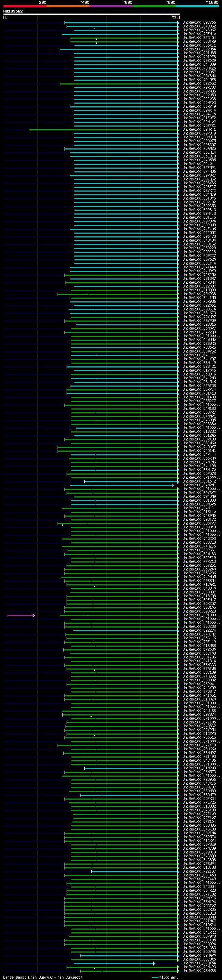Open hit UniRef100_Q9S766
The width and height of the screenshot is (222, 980).
(199, 23)
